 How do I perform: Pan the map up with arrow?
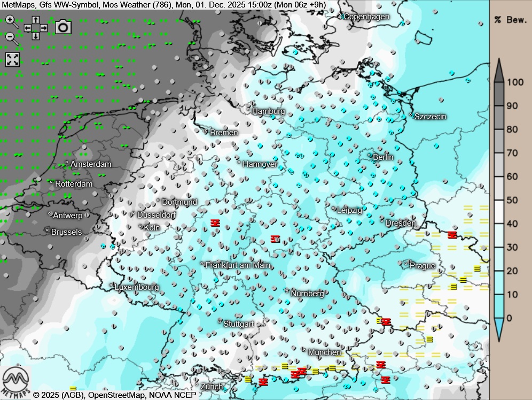click(x=35, y=20)
